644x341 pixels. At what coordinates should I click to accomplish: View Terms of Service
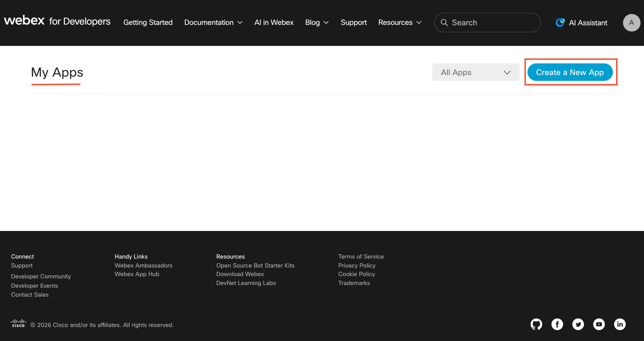(x=361, y=257)
